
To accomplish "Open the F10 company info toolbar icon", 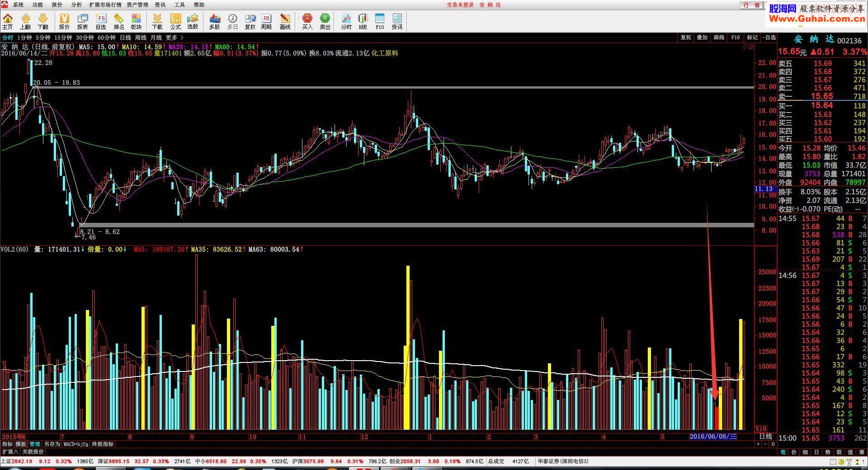I will [380, 21].
